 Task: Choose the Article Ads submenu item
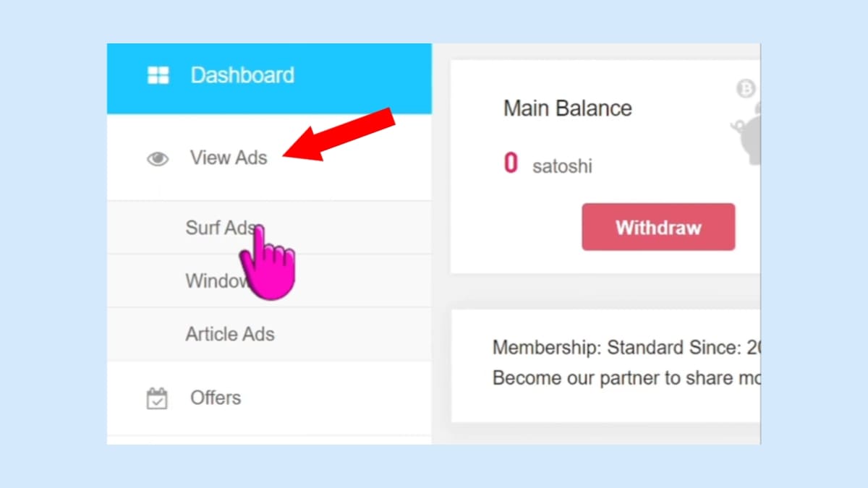(230, 334)
